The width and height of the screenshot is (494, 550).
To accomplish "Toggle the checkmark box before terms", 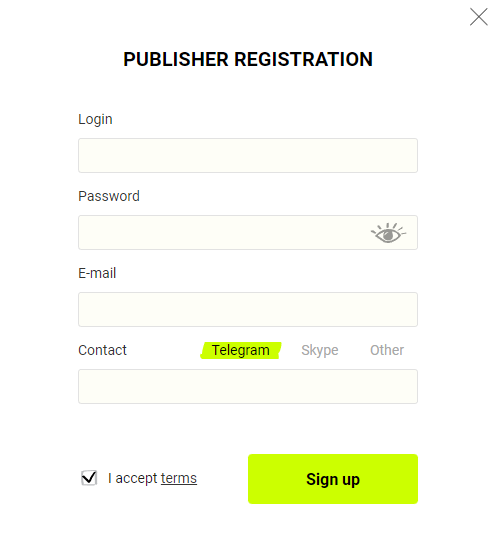I will click(x=89, y=478).
